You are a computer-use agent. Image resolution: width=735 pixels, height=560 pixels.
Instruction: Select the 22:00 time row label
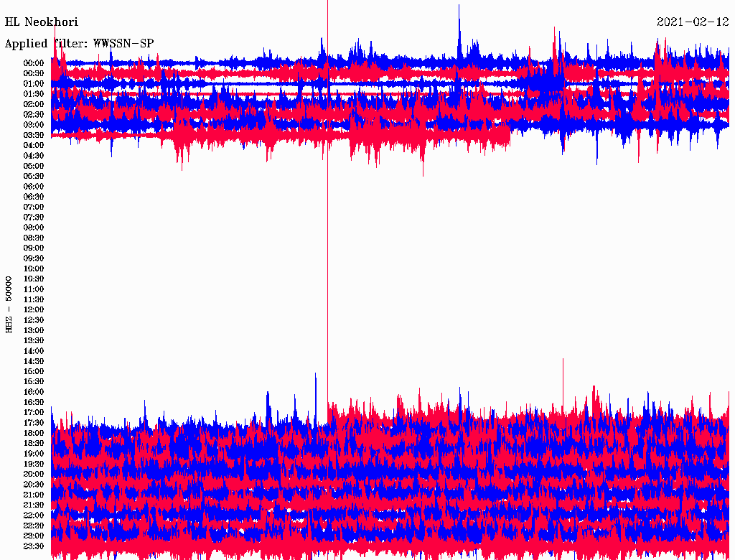[x=34, y=515]
